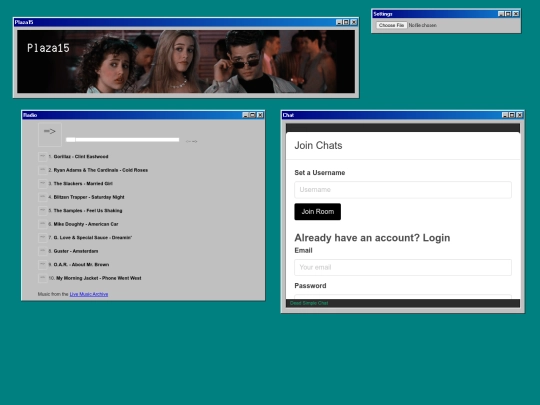
Task: Maximize the Settings window
Action: [x=508, y=14]
